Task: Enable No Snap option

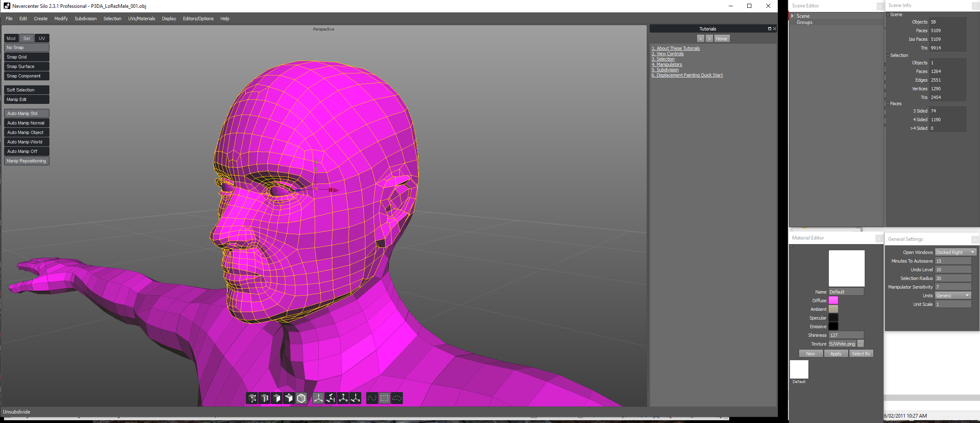Action: coord(27,47)
